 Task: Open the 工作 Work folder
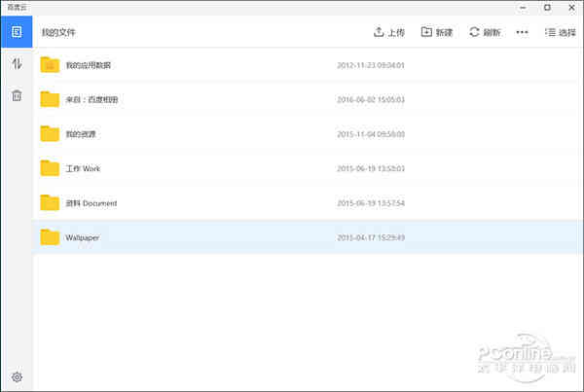83,168
